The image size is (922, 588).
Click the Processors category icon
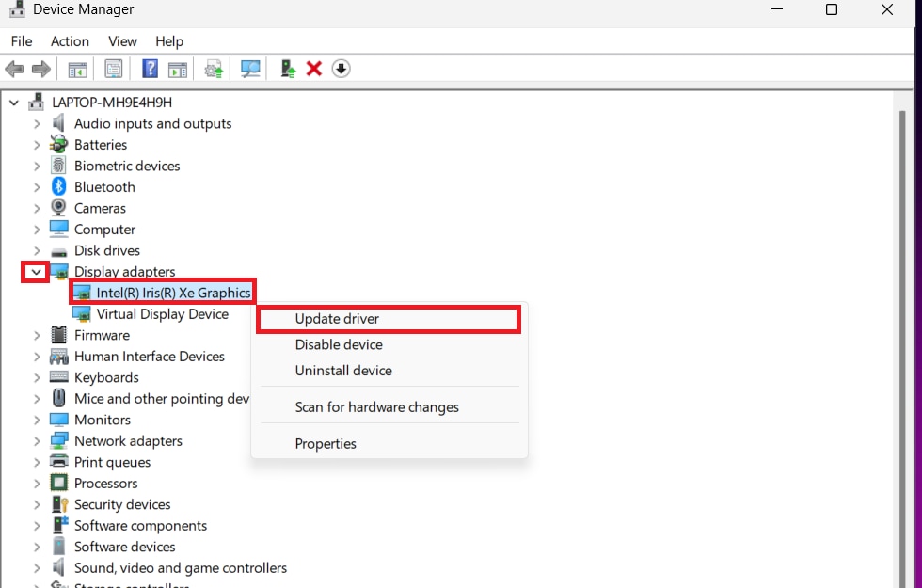(58, 483)
